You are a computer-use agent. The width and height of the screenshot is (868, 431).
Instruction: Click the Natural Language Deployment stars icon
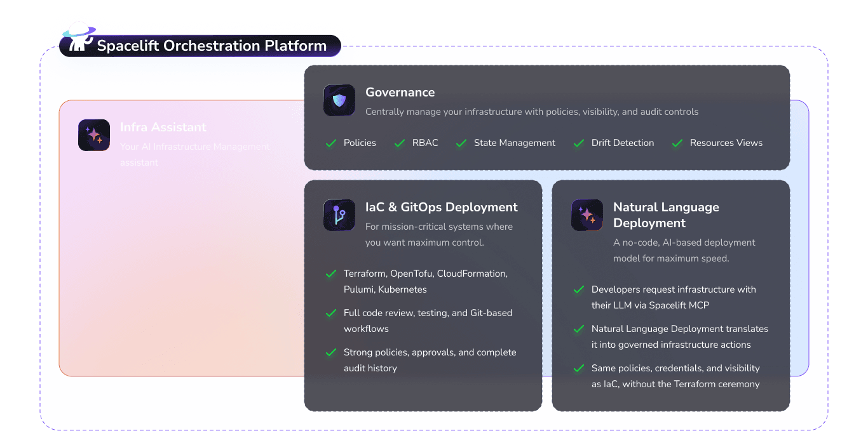587,215
